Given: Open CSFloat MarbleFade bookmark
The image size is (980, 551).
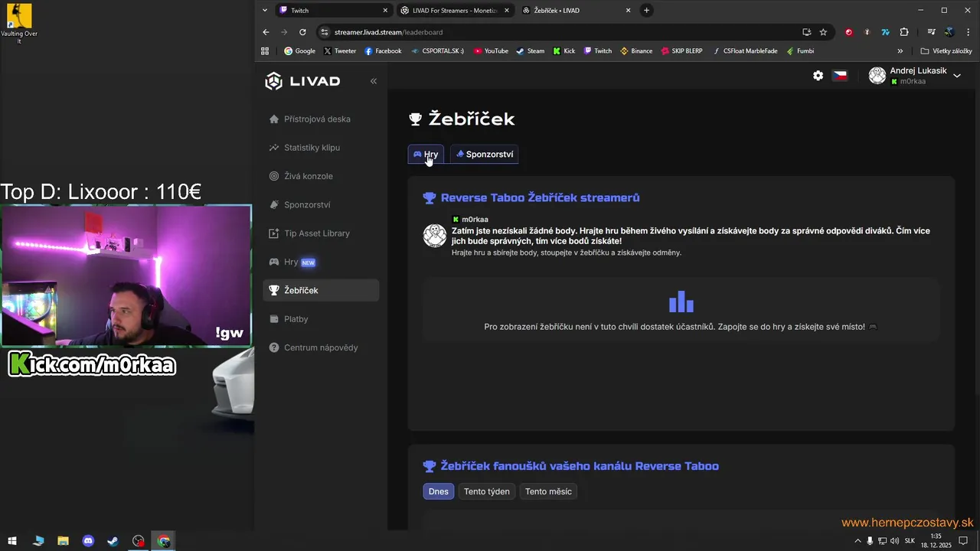Looking at the screenshot, I should (x=744, y=51).
